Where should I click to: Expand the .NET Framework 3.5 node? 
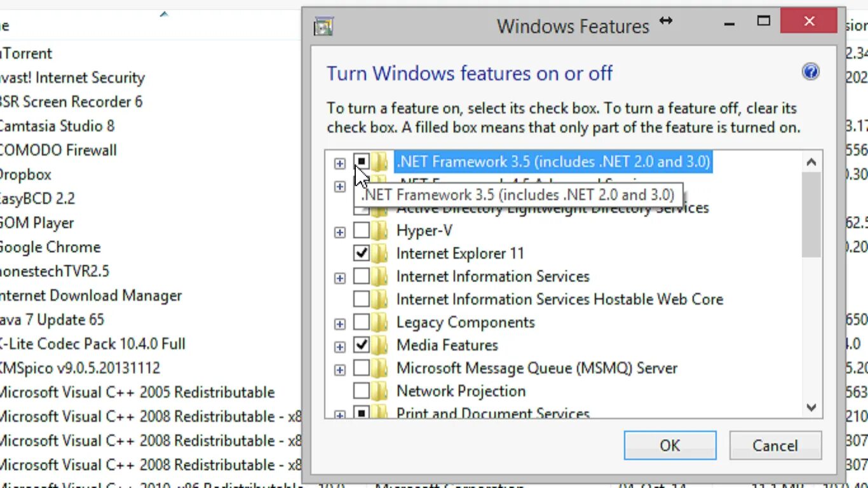point(340,163)
